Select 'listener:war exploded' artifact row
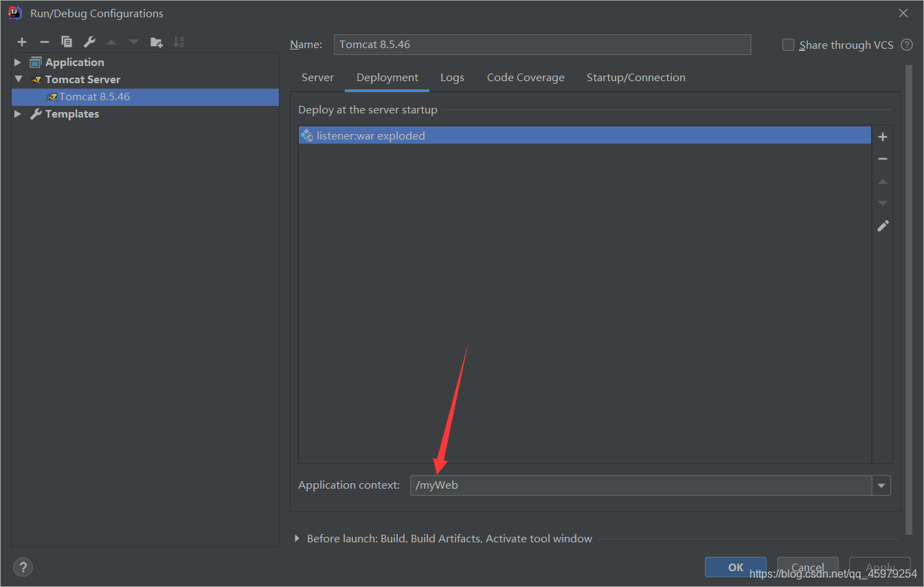 [x=585, y=135]
